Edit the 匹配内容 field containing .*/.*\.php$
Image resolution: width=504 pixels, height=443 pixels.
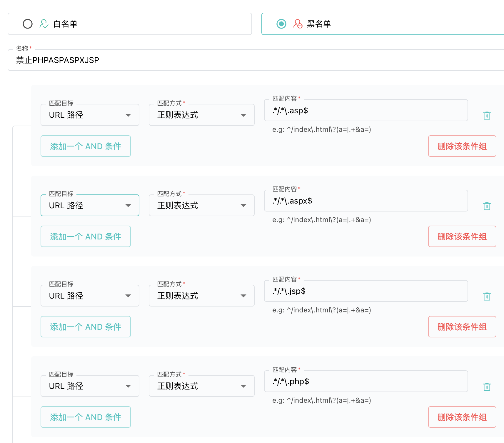pyautogui.click(x=366, y=381)
